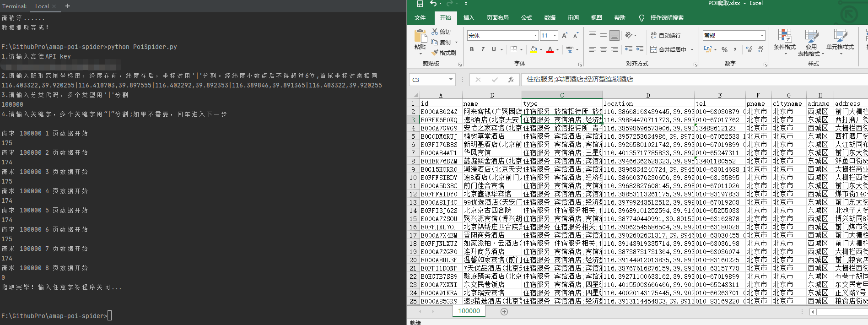Screen dimensions: 868x325
Task: Click the Name Box showing C3
Action: point(431,80)
